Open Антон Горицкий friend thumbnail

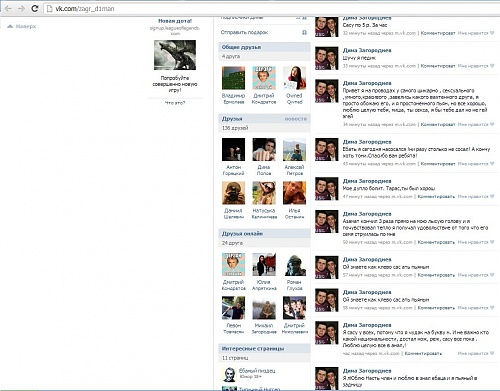pyautogui.click(x=233, y=150)
